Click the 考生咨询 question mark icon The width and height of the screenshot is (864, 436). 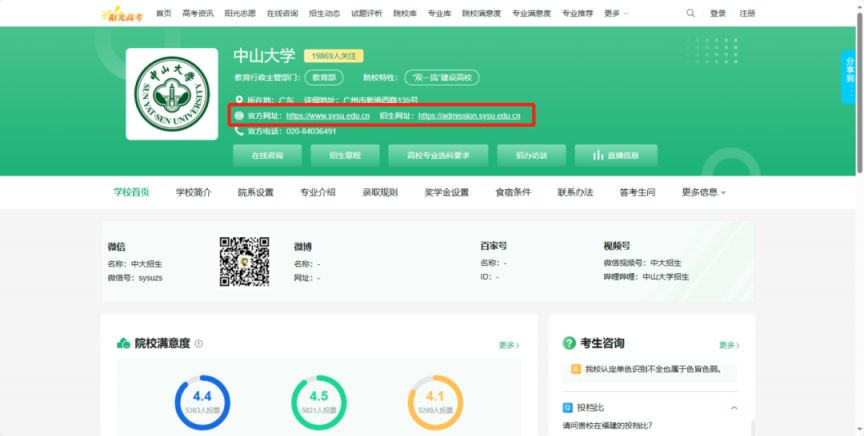569,343
